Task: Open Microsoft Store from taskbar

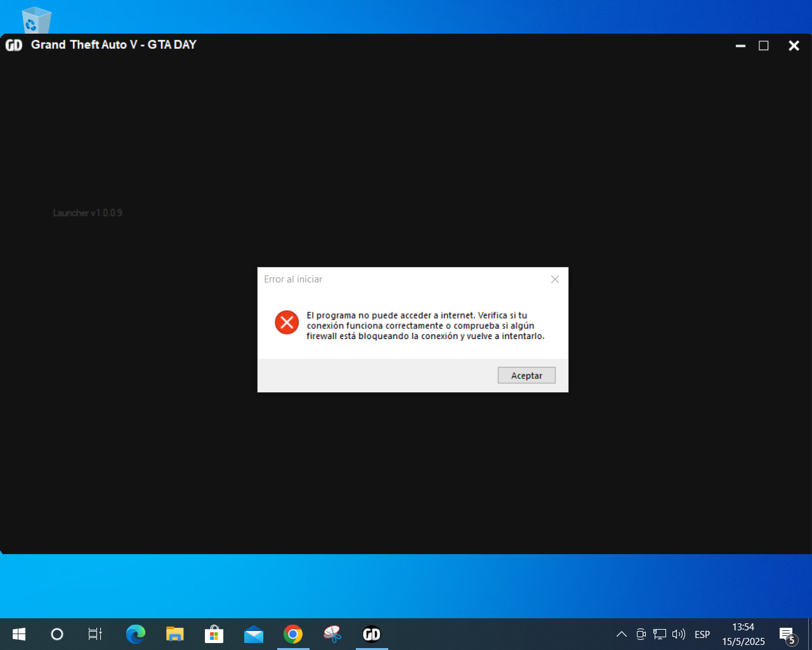Action: [x=214, y=634]
